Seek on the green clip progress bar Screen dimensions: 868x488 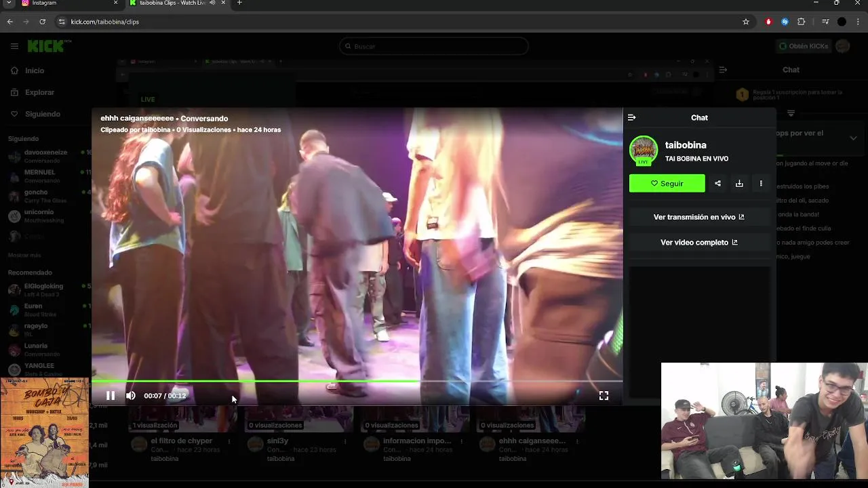[x=357, y=381]
